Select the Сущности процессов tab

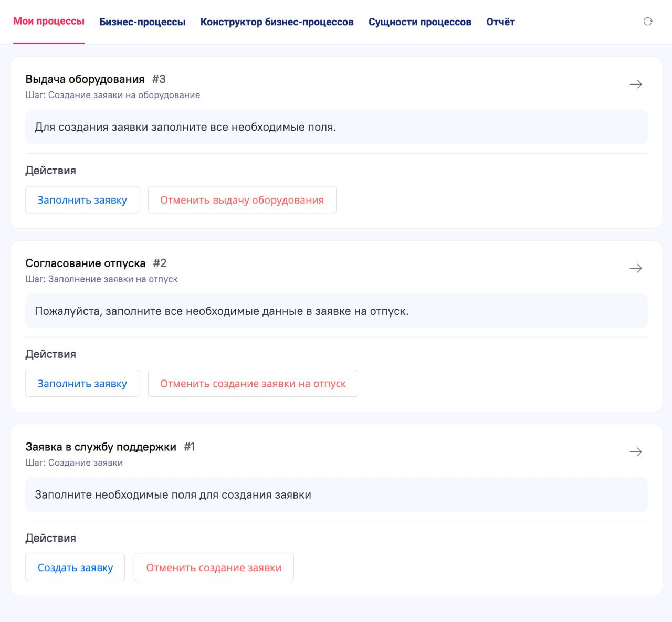[x=420, y=22]
